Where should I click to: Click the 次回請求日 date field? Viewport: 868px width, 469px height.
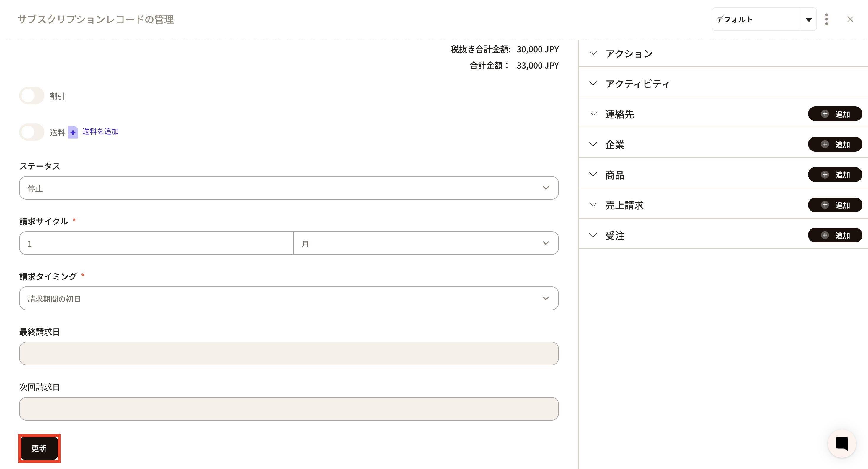[288, 409]
